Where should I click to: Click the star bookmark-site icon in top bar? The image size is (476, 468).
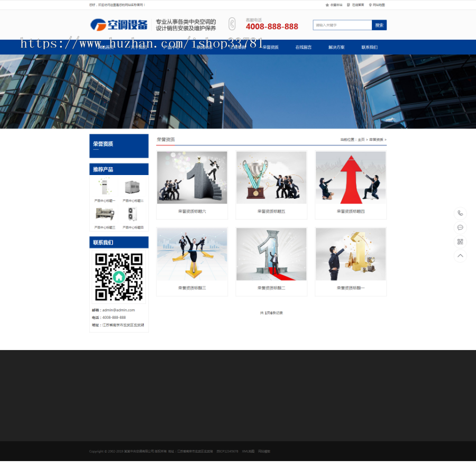click(327, 5)
